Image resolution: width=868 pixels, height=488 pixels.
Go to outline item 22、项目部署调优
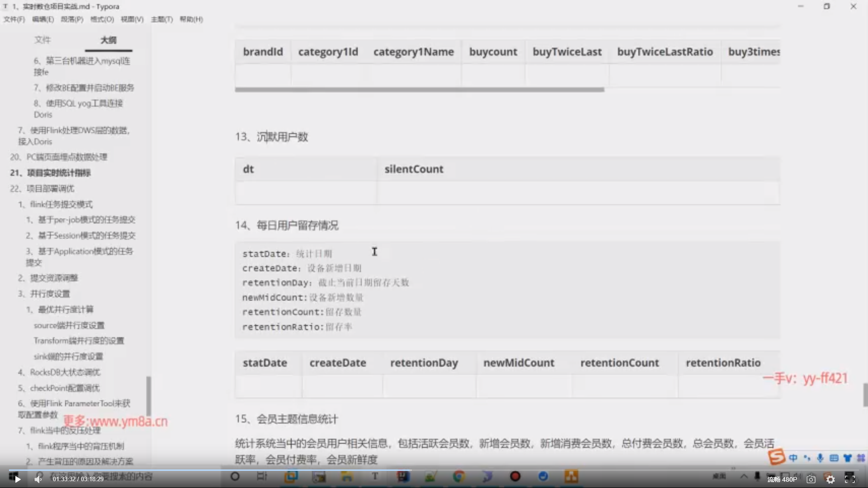click(42, 188)
